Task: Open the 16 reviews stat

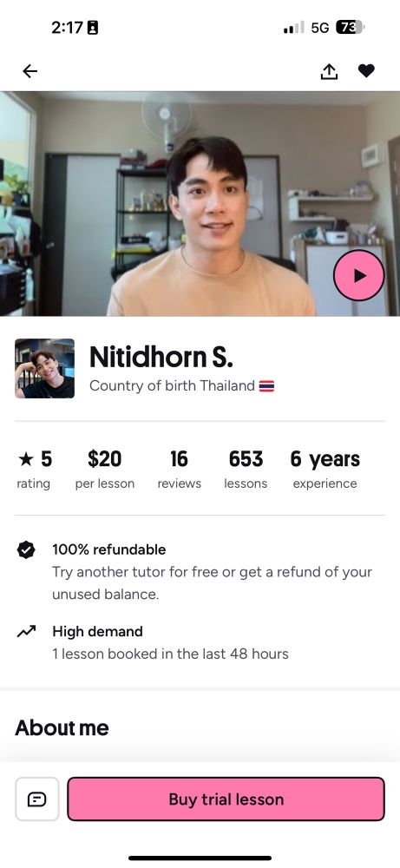Action: 180,470
